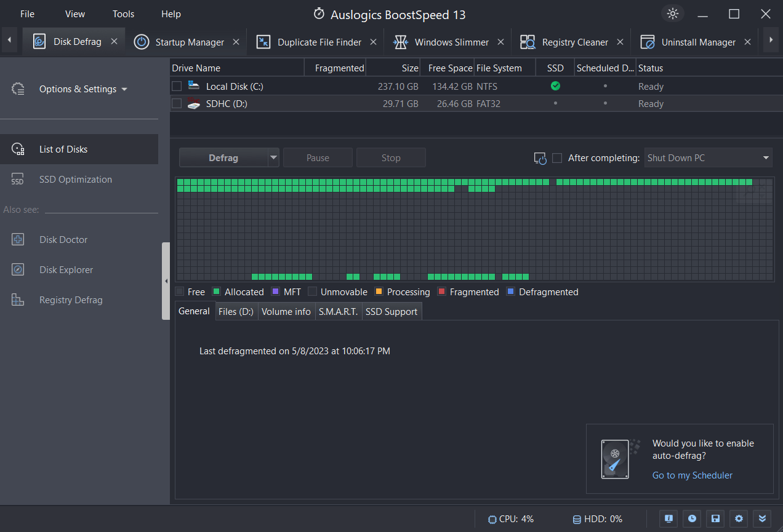Save a defrag report via floppy icon
Image resolution: width=783 pixels, height=532 pixels.
coord(715,518)
